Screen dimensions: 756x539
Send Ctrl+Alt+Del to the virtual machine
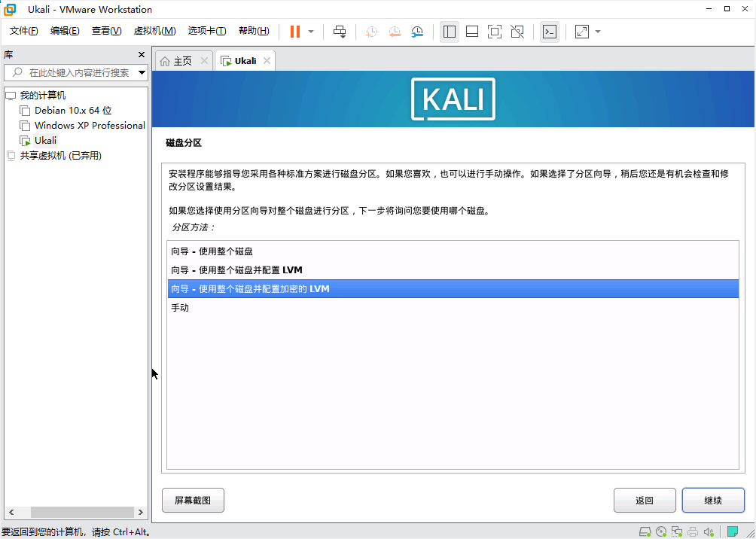(340, 32)
